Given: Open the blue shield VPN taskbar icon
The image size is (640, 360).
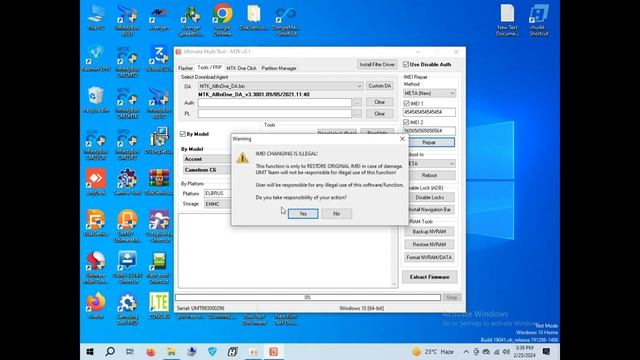Looking at the screenshot, I should (212, 351).
